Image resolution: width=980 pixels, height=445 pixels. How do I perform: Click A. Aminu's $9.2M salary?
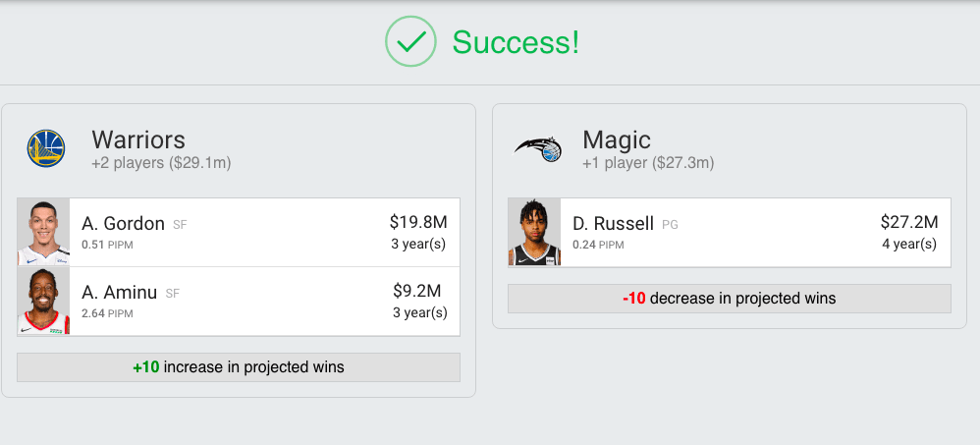click(x=416, y=291)
